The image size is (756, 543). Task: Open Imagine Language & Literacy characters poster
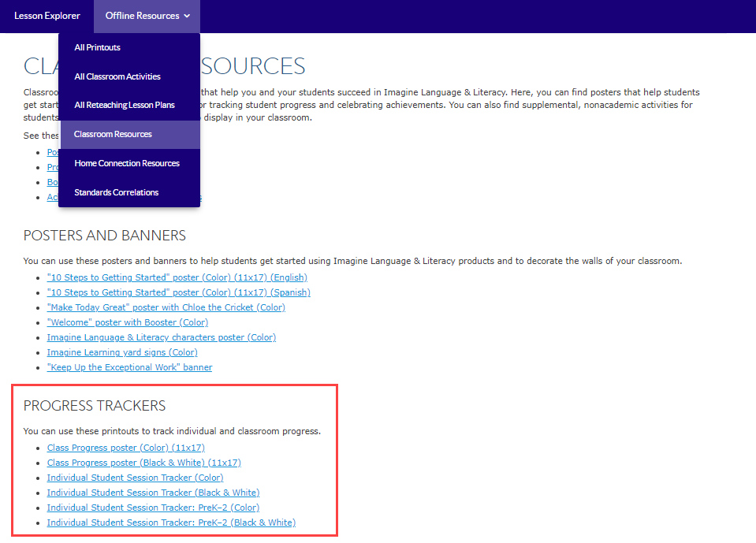click(161, 337)
